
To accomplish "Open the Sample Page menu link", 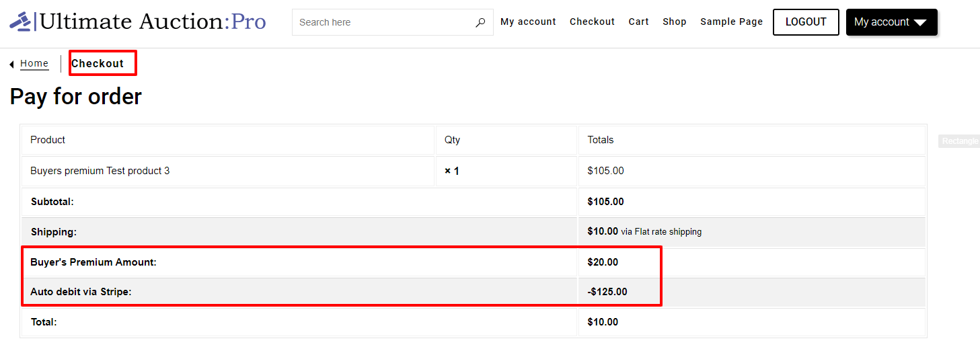I will 731,22.
